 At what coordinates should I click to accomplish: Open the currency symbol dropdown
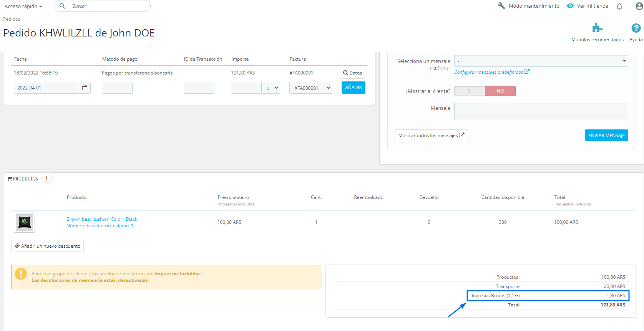(271, 88)
